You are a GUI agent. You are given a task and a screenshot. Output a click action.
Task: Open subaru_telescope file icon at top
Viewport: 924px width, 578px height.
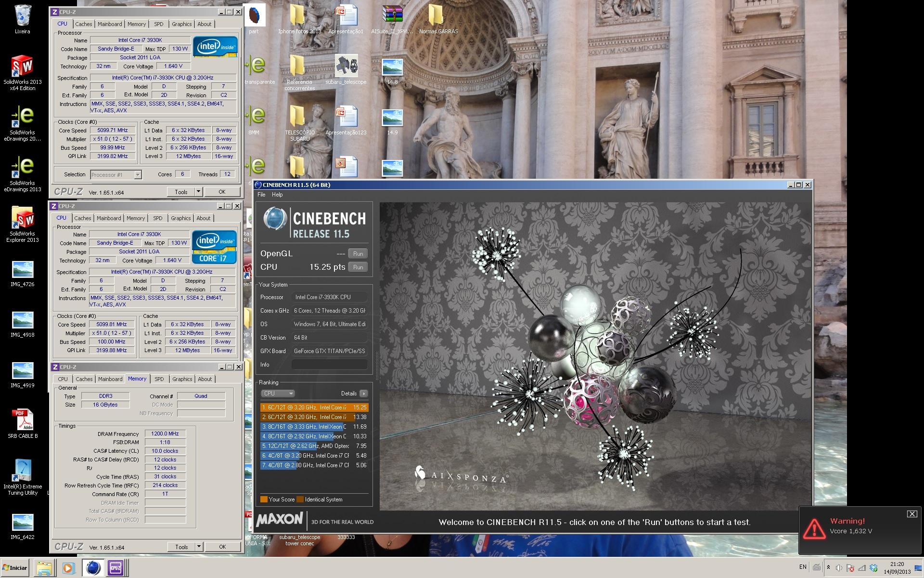click(x=346, y=70)
